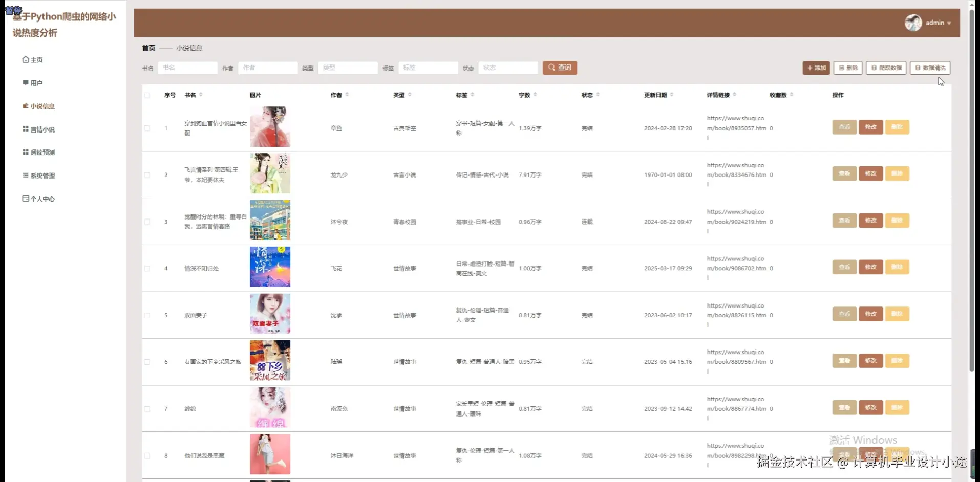Screen dimensions: 980x482
Task: Check the row 6 checkbox
Action: click(x=147, y=362)
